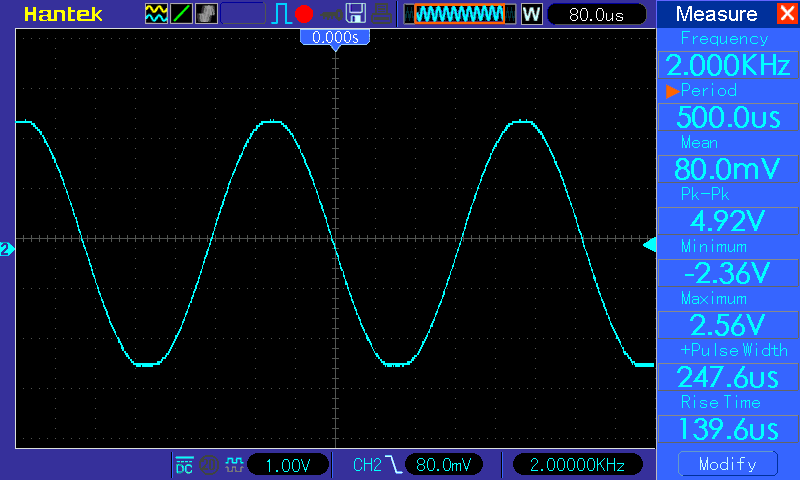Viewport: 800px width, 480px height.
Task: Click the 4.92V peak-to-peak value
Action: click(728, 221)
